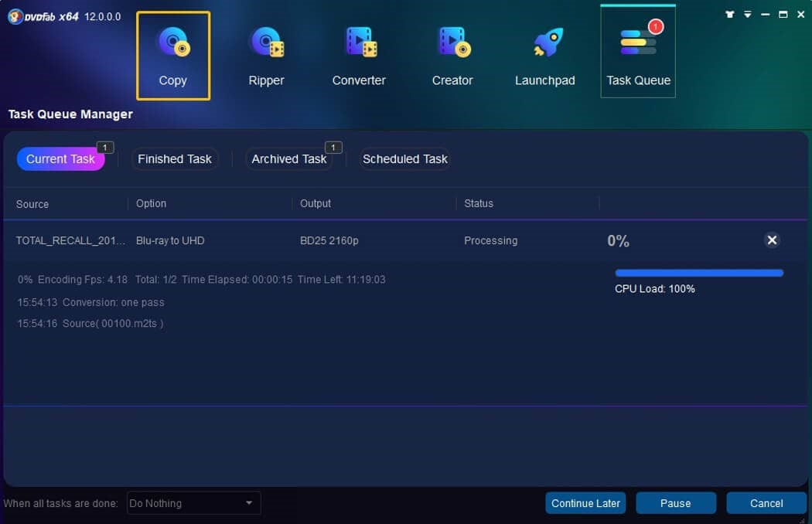Switch to the Current Task tab
812x524 pixels.
tap(60, 159)
